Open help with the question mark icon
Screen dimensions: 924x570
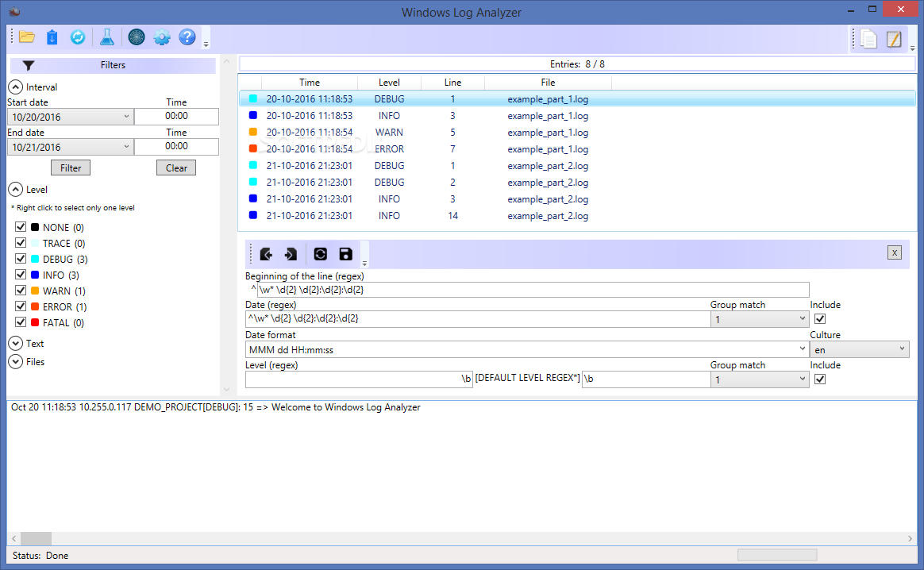pyautogui.click(x=187, y=37)
